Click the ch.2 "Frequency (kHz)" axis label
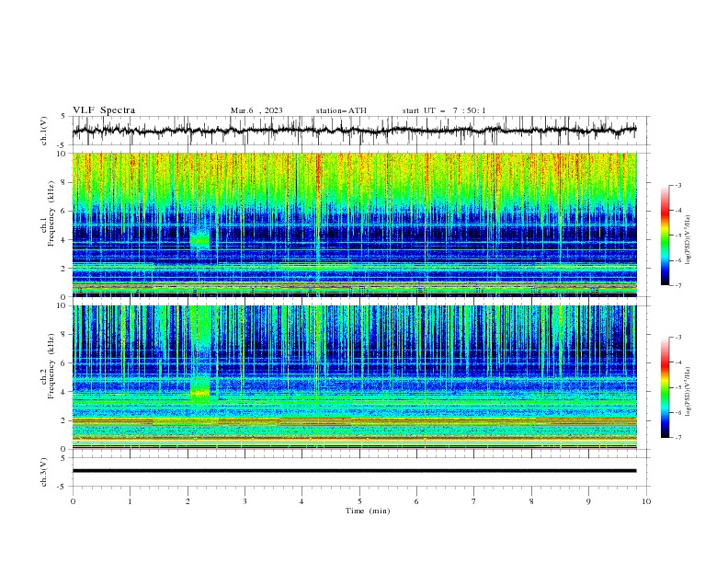 [51, 366]
